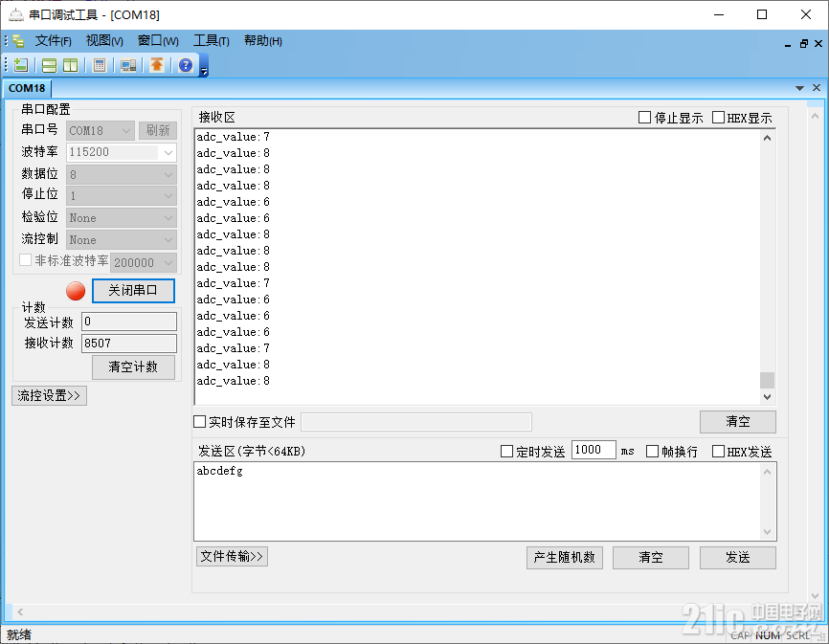Click the 清空计数 button
Screen dimensions: 829x644
tap(133, 367)
